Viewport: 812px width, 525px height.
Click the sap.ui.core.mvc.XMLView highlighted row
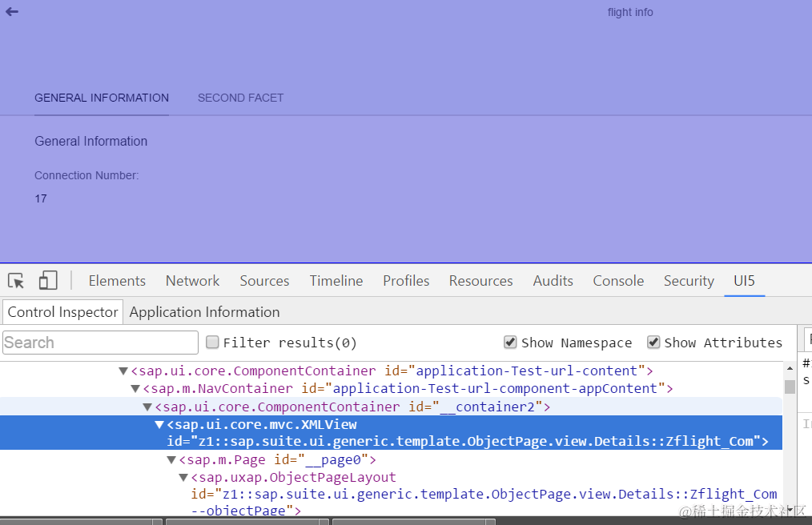391,433
